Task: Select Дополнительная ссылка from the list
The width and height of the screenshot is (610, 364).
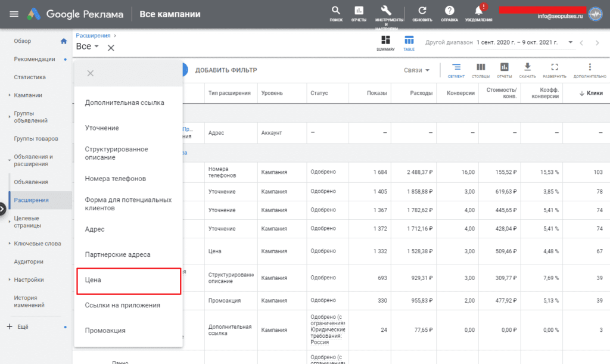Action: click(x=129, y=102)
